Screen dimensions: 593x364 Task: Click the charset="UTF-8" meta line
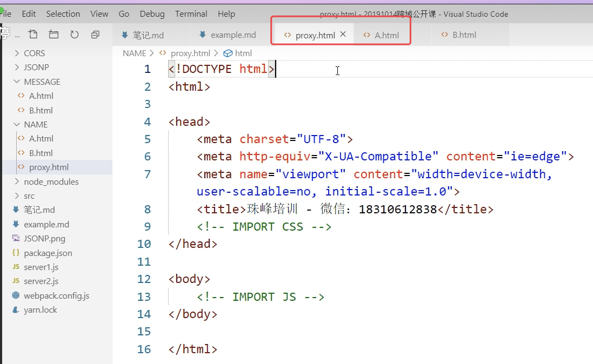275,139
